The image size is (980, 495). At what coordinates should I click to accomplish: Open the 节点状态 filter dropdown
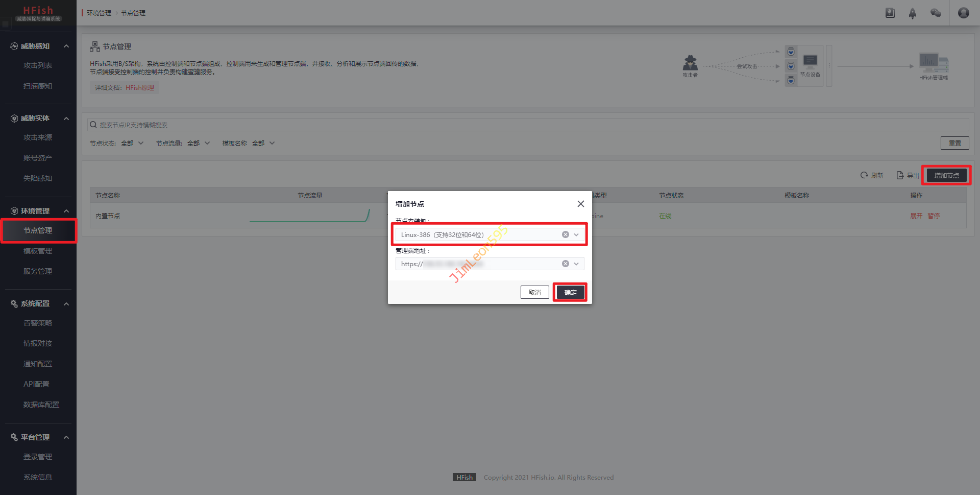click(132, 143)
